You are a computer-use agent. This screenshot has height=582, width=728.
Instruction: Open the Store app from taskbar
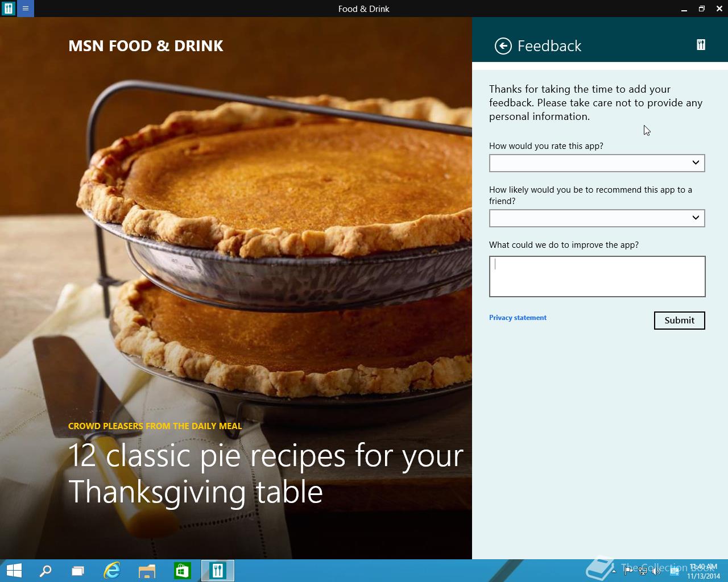tap(182, 571)
